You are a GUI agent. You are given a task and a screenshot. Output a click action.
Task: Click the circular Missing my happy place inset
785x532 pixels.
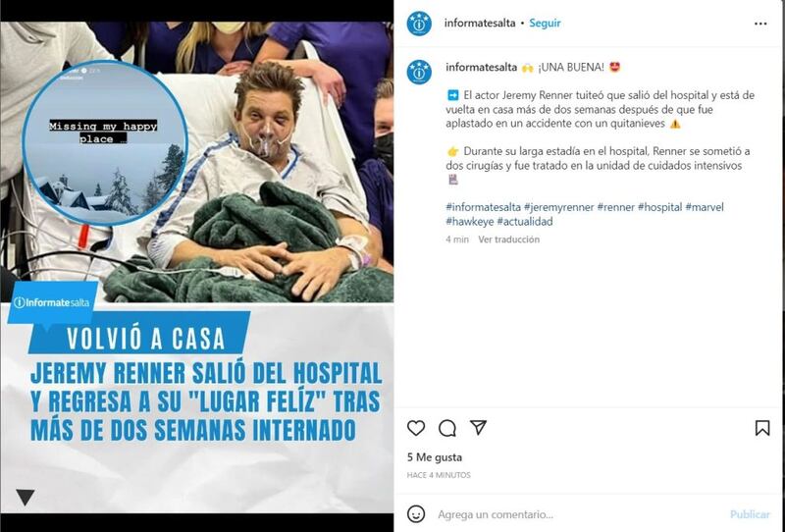(105, 142)
